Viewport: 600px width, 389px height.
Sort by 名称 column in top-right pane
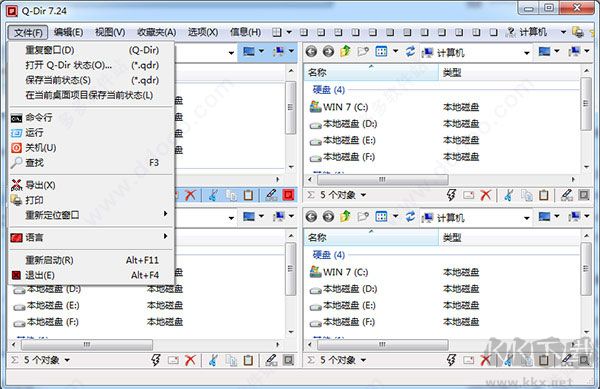371,72
